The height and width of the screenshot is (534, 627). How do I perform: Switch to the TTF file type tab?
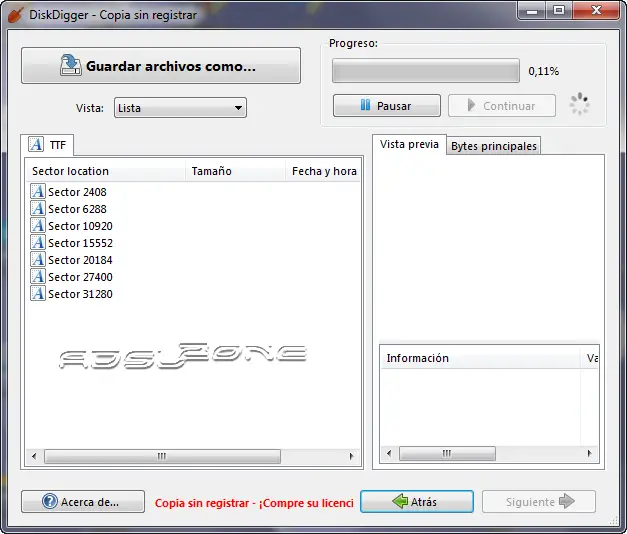(47, 145)
